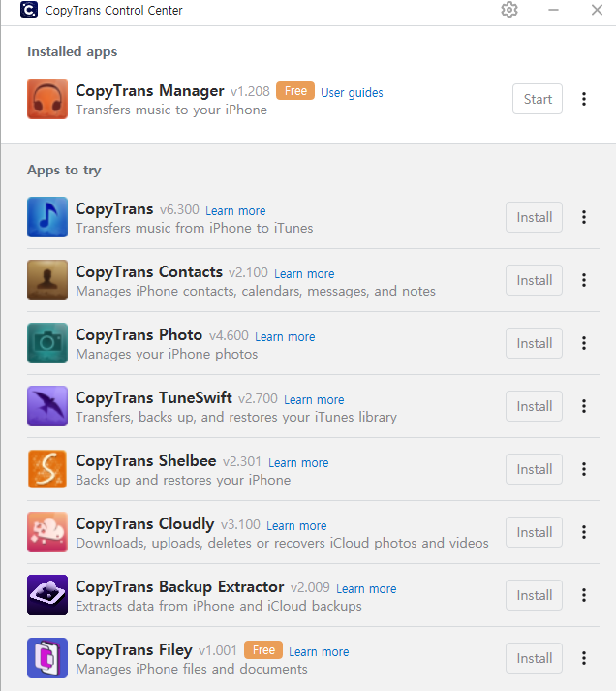Install CopyTrans Filey
The image size is (616, 691).
tap(534, 658)
